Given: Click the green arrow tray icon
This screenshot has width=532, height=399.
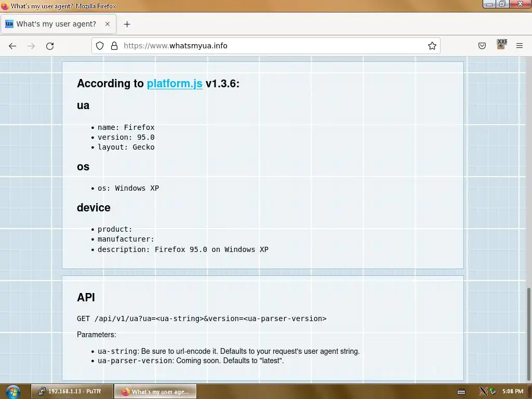Looking at the screenshot, I should click(493, 391).
